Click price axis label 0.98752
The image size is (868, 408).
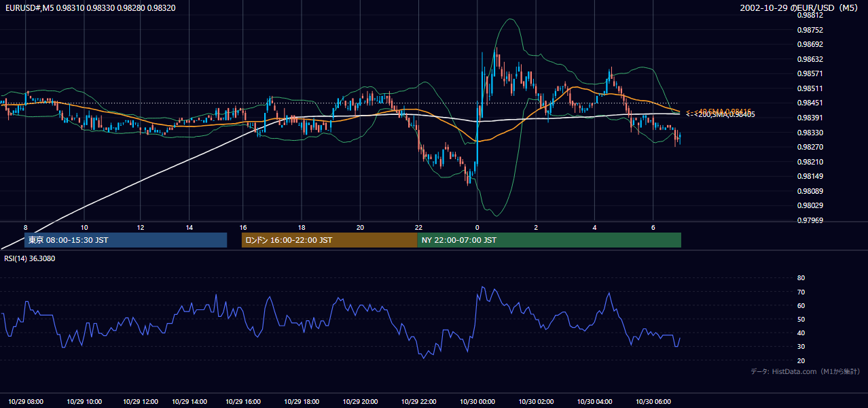click(x=810, y=30)
